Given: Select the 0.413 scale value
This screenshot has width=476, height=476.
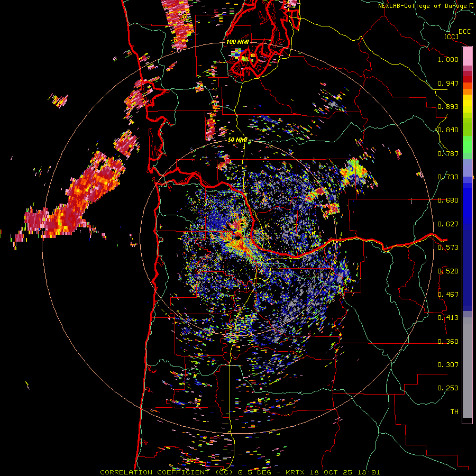Looking at the screenshot, I should [448, 318].
